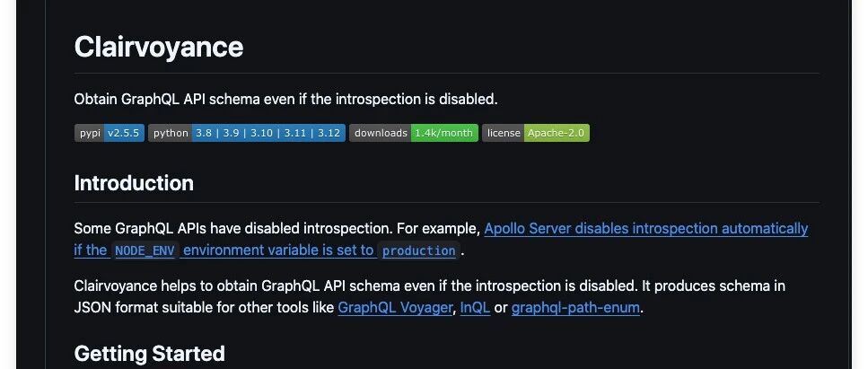Open the downloads 1.4k/month badge
Screen dimensions: 868x369
[x=414, y=133]
